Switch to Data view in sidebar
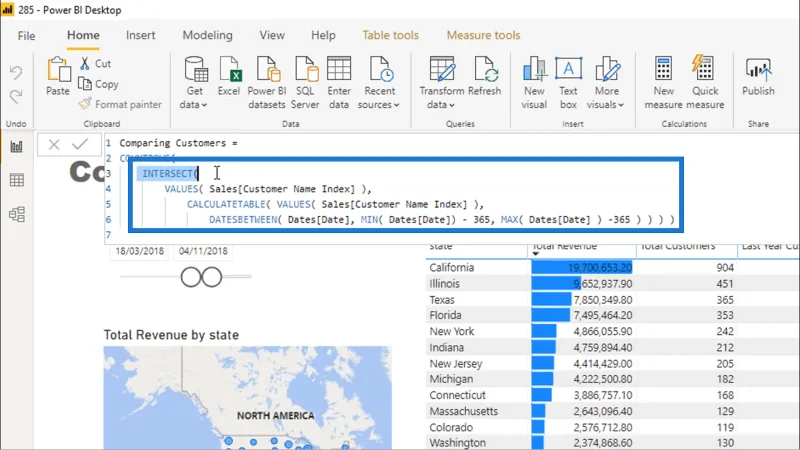Viewport: 800px width, 450px height. coord(16,180)
